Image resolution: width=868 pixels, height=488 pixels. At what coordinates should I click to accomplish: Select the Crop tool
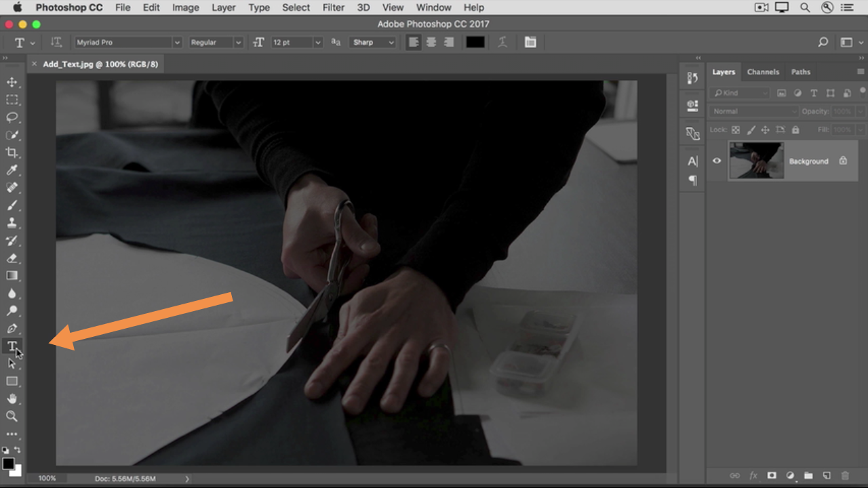[x=12, y=152]
